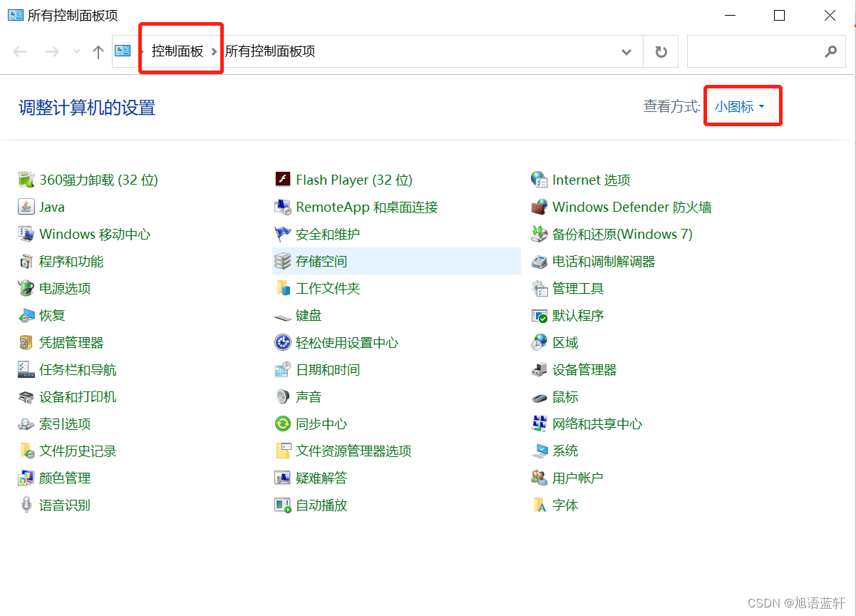Open the 用户帐户 link text
This screenshot has width=856, height=616.
coord(578,478)
